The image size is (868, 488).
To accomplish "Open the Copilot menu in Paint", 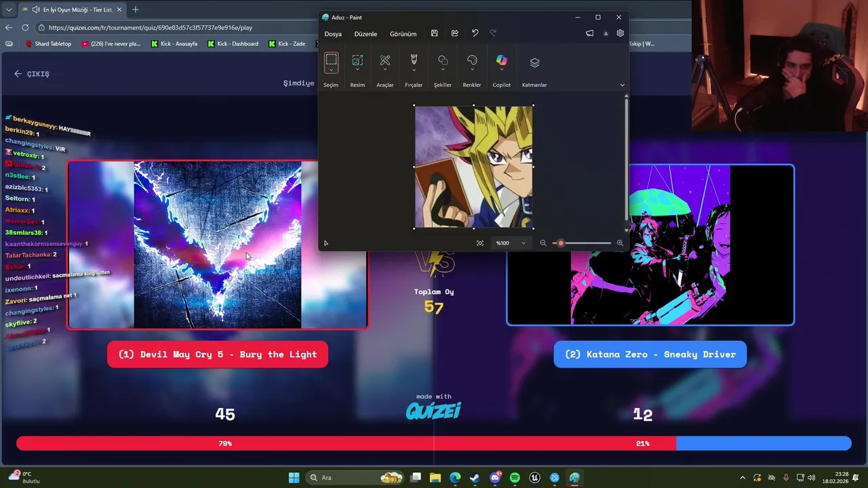I will coord(501,61).
